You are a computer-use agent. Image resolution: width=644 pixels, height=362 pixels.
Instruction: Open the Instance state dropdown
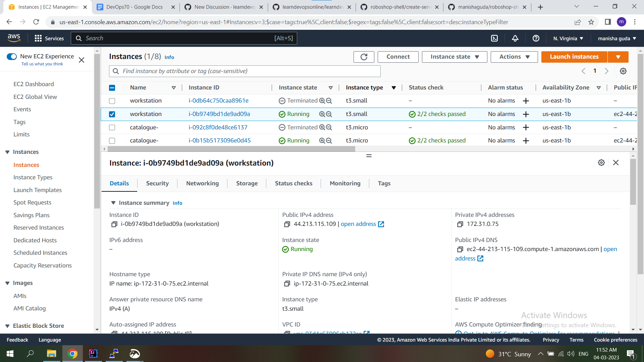coord(454,57)
